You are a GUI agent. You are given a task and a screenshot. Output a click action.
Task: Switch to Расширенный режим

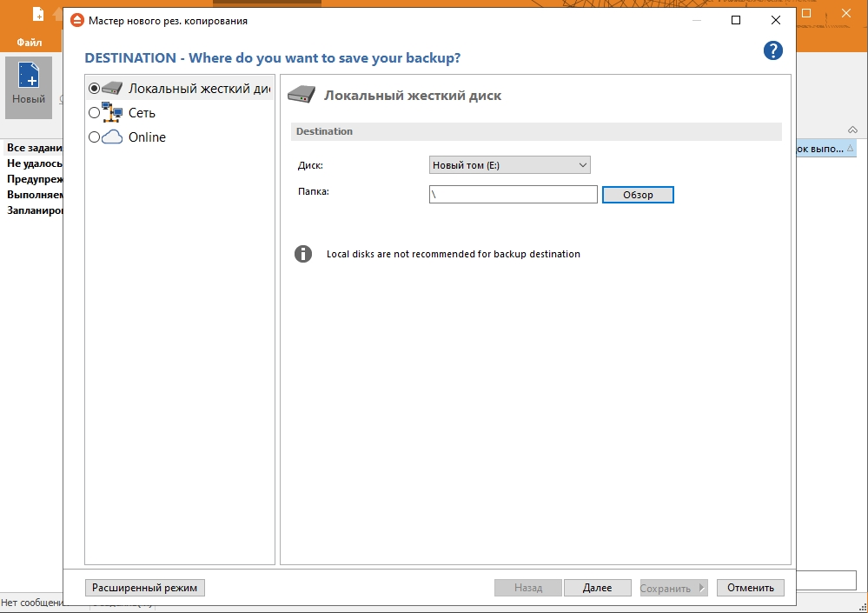[146, 588]
